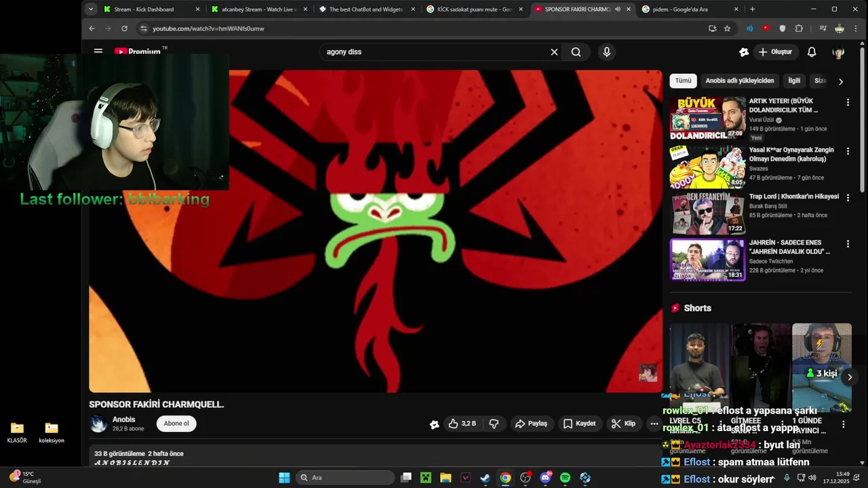Viewport: 868px width, 488px height.
Task: Switch to 'atcanbey Stream - Watch Live' tab
Action: (260, 9)
